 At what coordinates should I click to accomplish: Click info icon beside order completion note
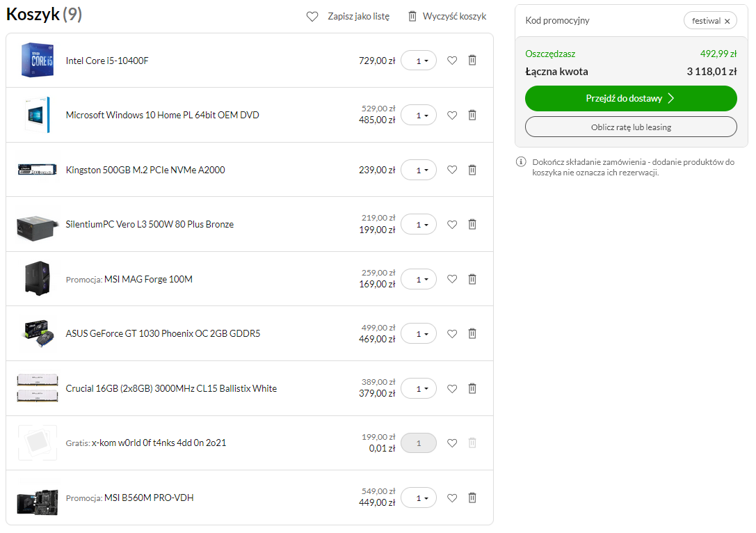click(x=521, y=161)
